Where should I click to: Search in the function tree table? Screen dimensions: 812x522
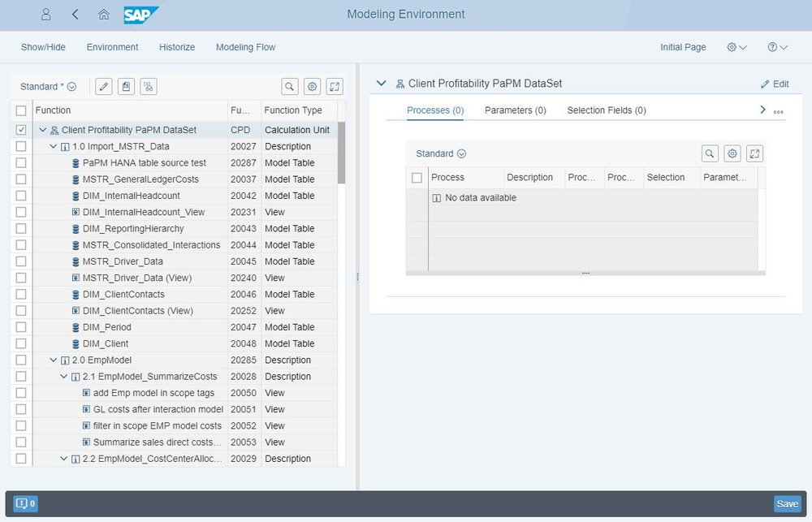[x=290, y=87]
